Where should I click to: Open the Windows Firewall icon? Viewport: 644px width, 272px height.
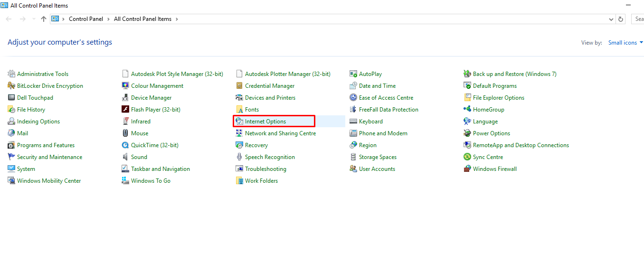(x=467, y=169)
